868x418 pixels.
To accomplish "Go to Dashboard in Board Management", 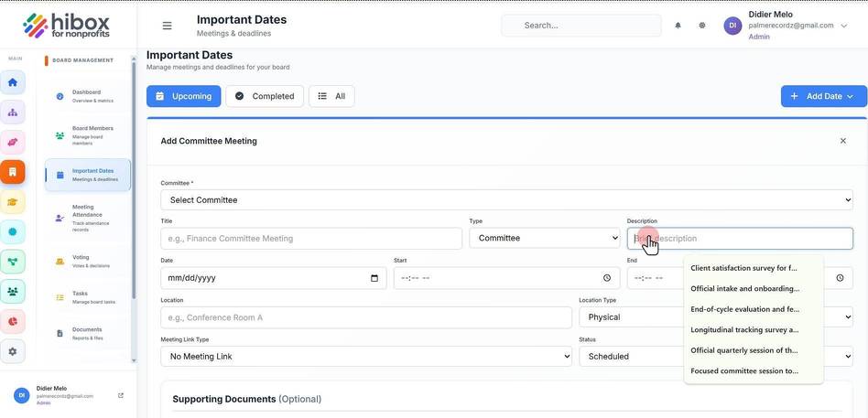I will 88,96.
